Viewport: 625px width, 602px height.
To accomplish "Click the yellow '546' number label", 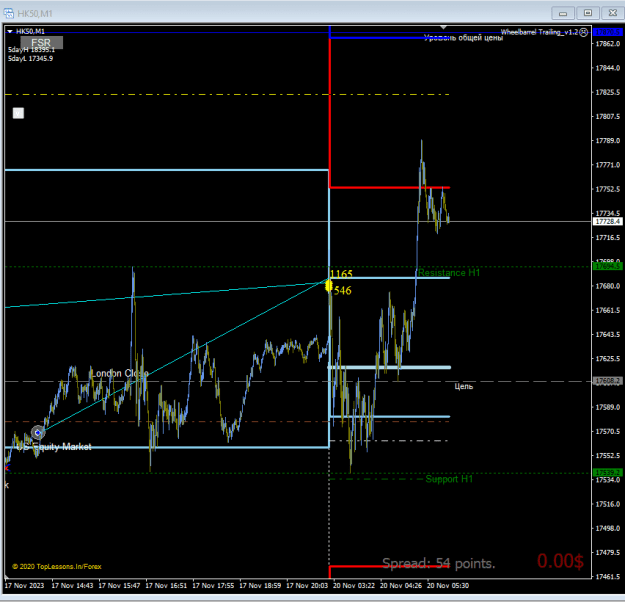I will 343,291.
